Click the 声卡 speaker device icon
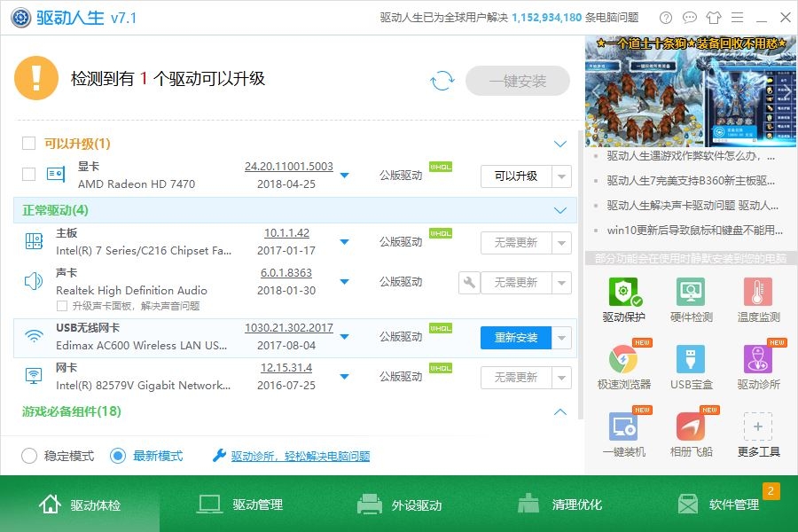The height and width of the screenshot is (532, 798). [x=34, y=281]
